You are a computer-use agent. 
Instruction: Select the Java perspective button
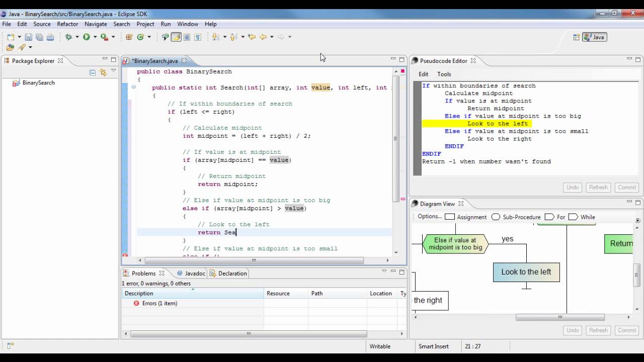(594, 37)
